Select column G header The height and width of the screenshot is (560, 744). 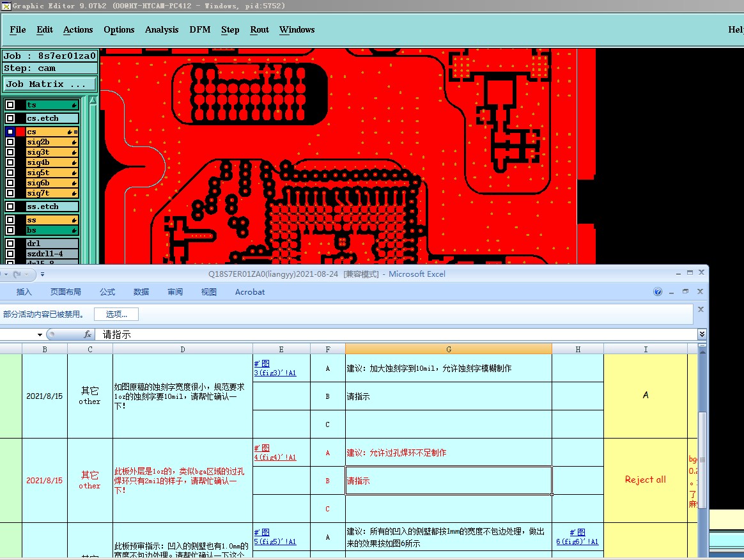coord(449,349)
